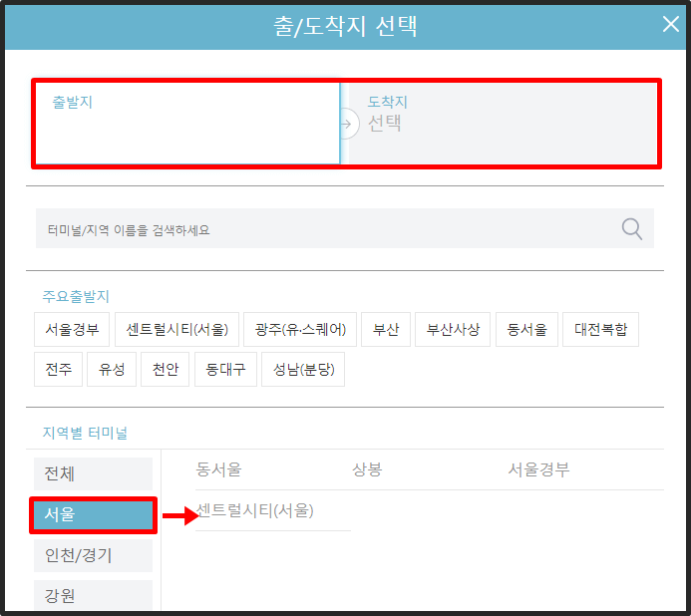This screenshot has height=616, width=691.
Task: Choose 성남(분당) departure button
Action: [x=303, y=369]
